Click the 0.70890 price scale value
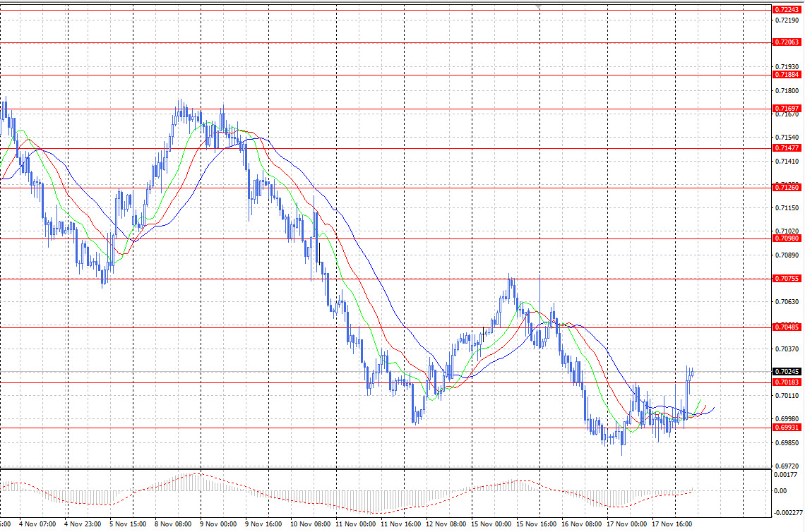 pyautogui.click(x=787, y=255)
